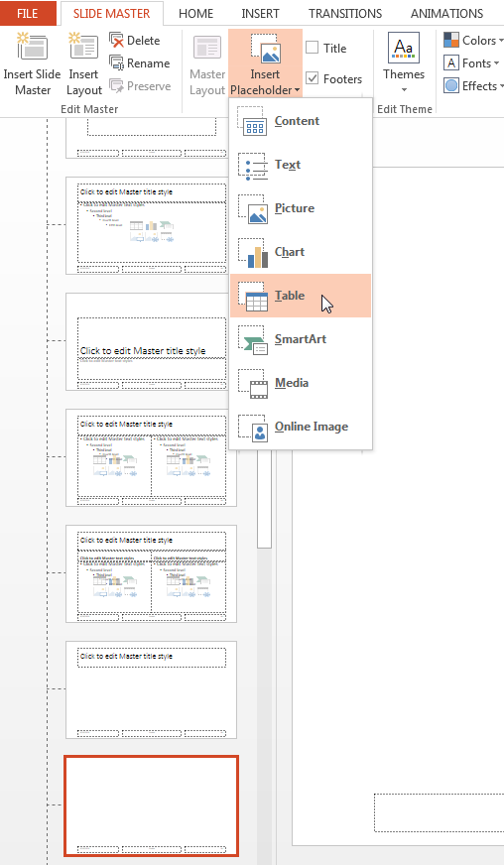Select the Online Image placeholder icon

[x=253, y=427]
